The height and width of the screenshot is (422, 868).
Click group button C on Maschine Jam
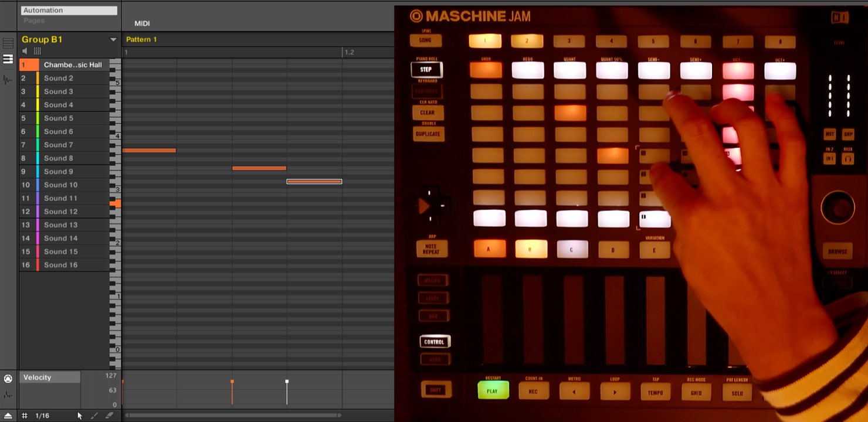(572, 249)
